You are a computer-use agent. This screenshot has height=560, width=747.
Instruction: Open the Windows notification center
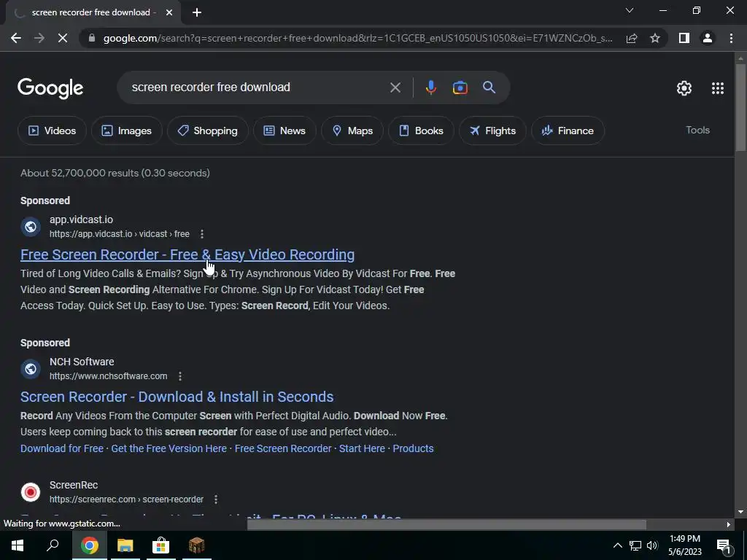(724, 545)
